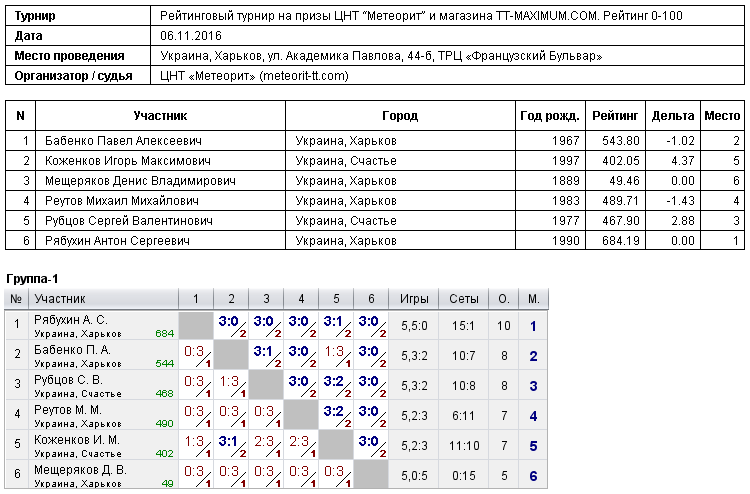This screenshot has width=750, height=494.
Task: Click delta value -1.43
Action: coord(680,201)
